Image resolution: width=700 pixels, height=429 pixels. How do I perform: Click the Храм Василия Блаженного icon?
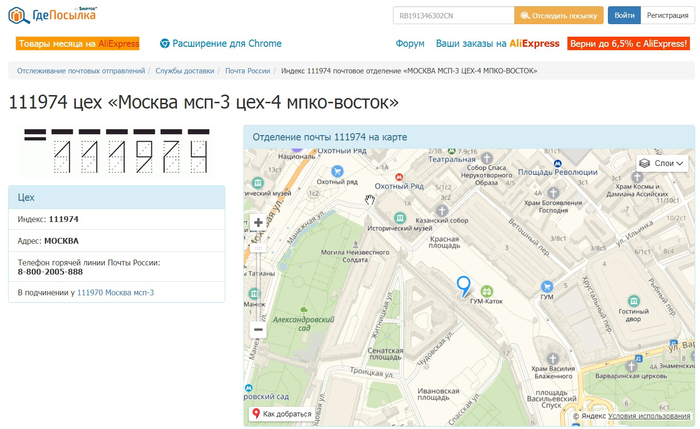553,358
